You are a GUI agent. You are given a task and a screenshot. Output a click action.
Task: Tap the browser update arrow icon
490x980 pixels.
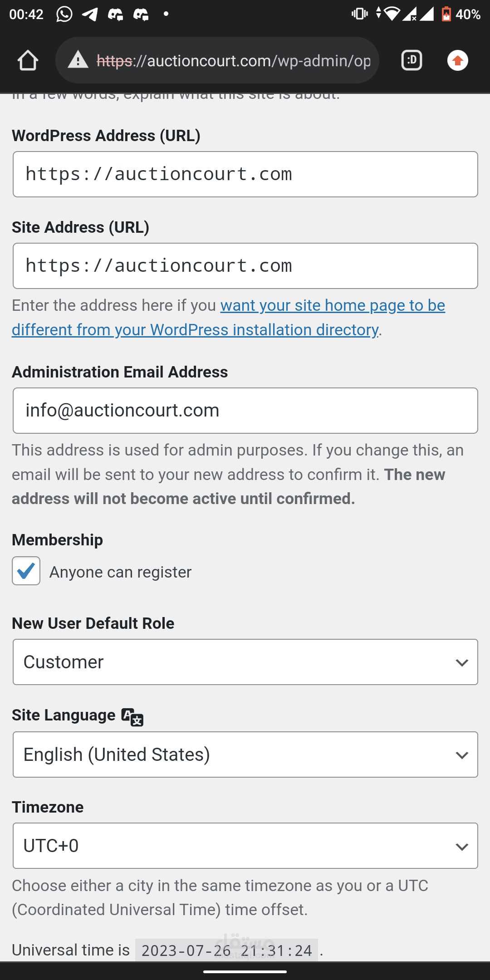457,60
